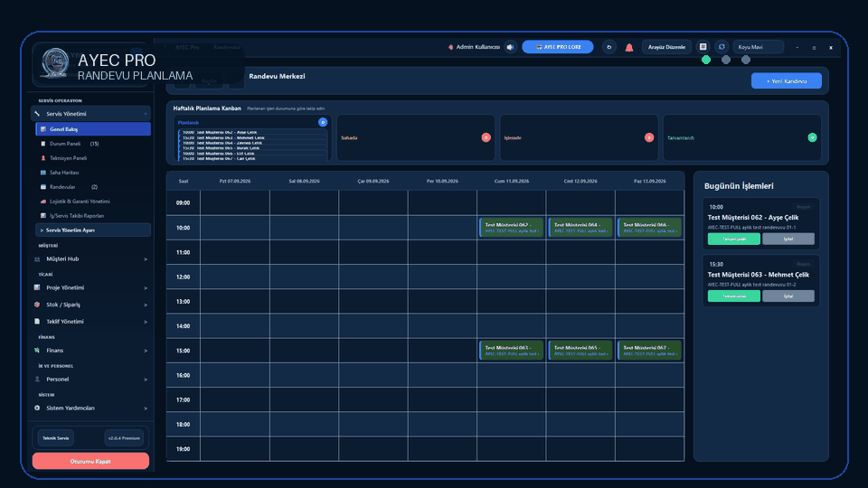868x488 pixels.
Task: Click the Randevular calendar icon in sidebar
Action: (43, 187)
